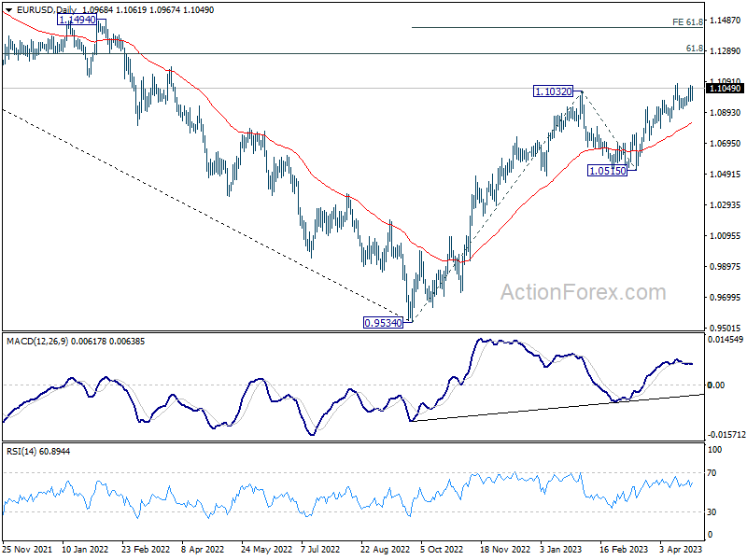Select the 5 Oct 2022 date marker

(x=441, y=549)
